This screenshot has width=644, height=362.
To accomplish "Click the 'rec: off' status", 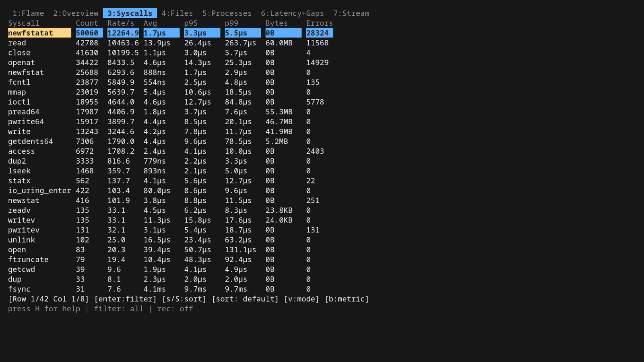I will click(x=175, y=309).
